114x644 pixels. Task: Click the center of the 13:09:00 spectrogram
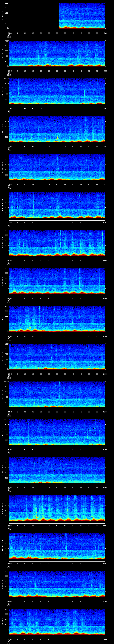point(57,205)
